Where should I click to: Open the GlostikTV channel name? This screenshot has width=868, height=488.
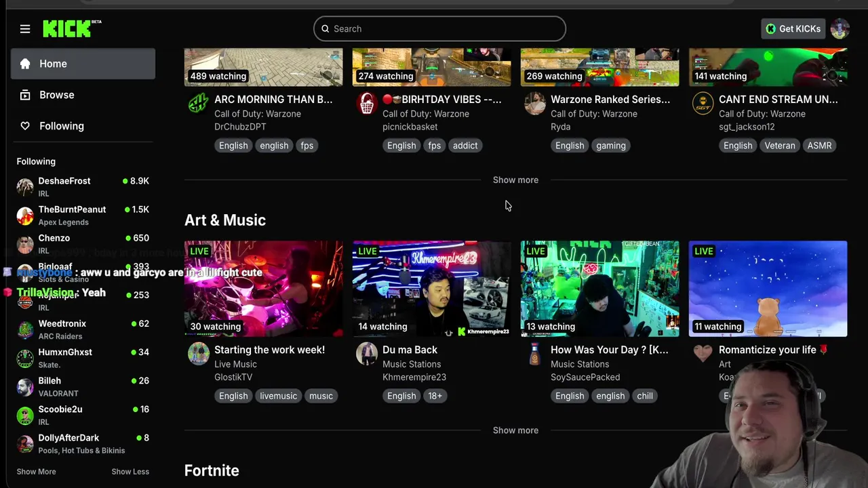pyautogui.click(x=233, y=377)
